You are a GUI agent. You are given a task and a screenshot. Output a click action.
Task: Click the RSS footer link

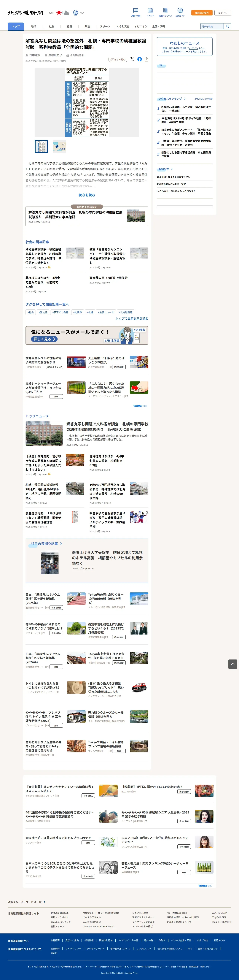[x=190, y=948]
